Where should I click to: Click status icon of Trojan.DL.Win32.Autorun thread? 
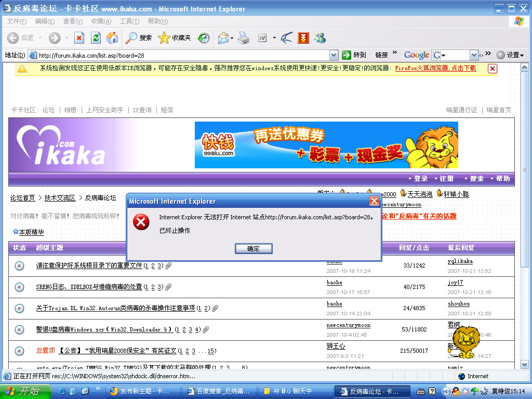(x=19, y=309)
